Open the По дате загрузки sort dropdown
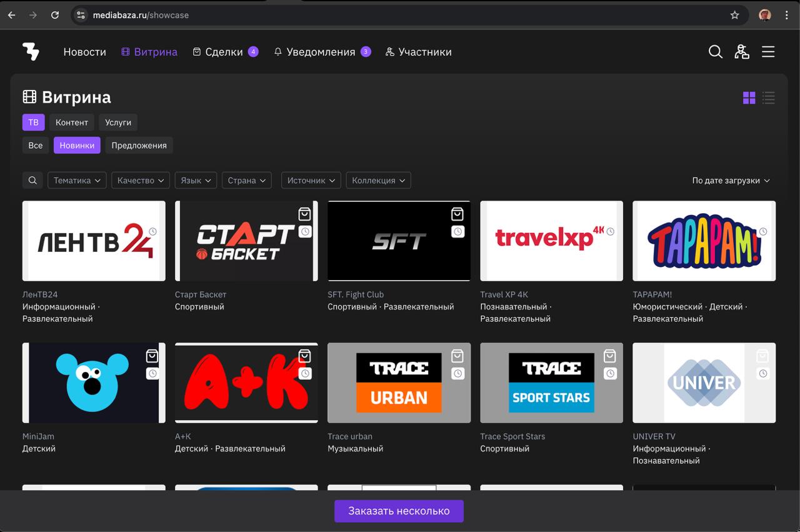The height and width of the screenshot is (532, 800). [x=731, y=181]
